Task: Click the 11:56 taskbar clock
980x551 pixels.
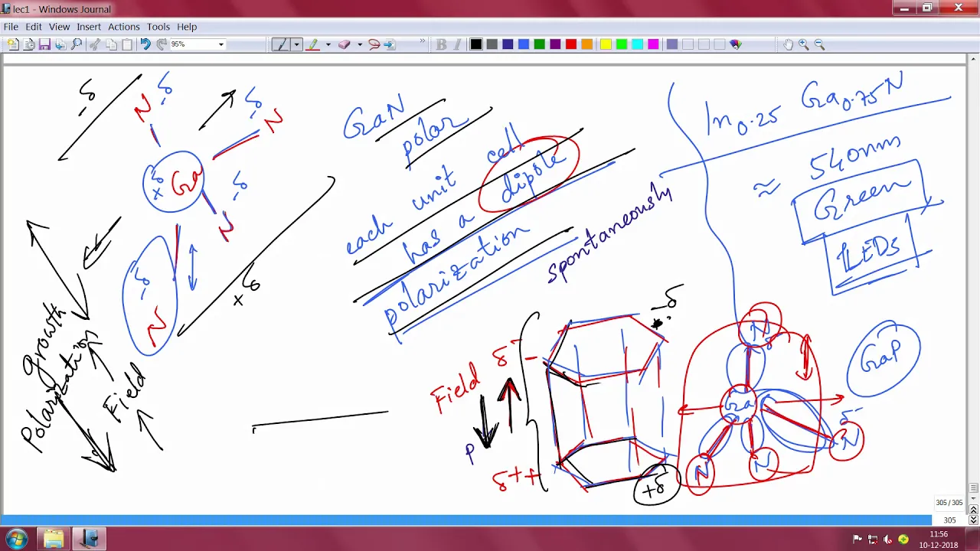Action: (x=939, y=539)
